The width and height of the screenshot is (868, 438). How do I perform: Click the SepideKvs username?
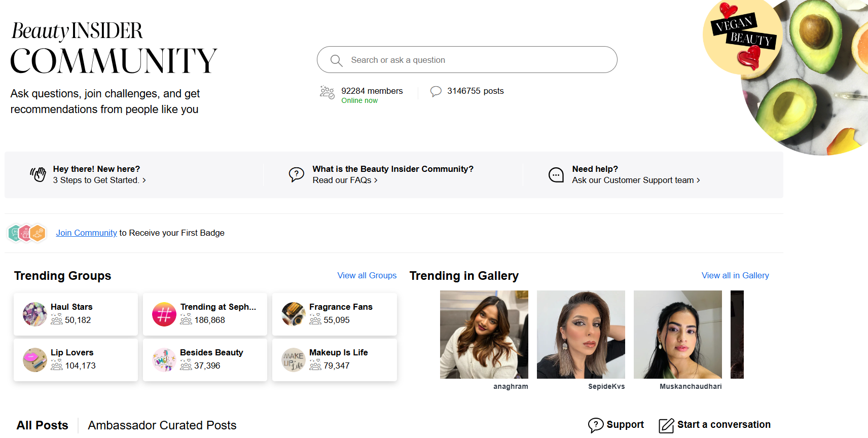pyautogui.click(x=606, y=387)
